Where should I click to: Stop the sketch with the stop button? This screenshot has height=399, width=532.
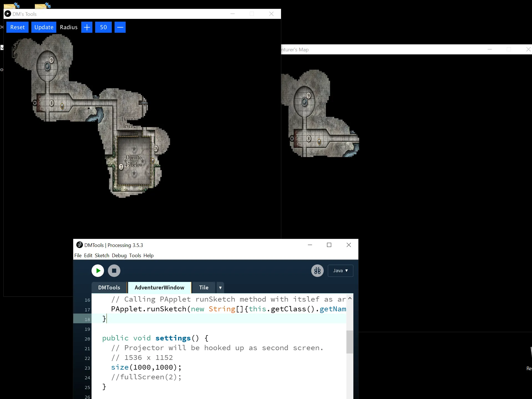click(x=114, y=271)
